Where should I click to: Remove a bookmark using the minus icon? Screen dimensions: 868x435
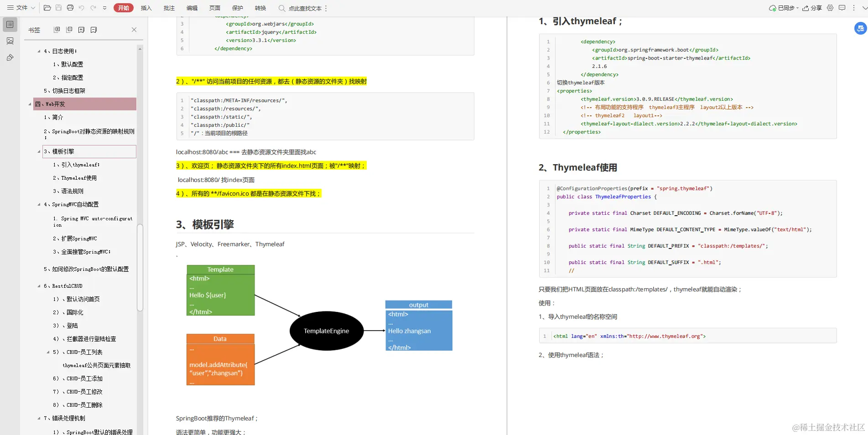click(x=94, y=30)
